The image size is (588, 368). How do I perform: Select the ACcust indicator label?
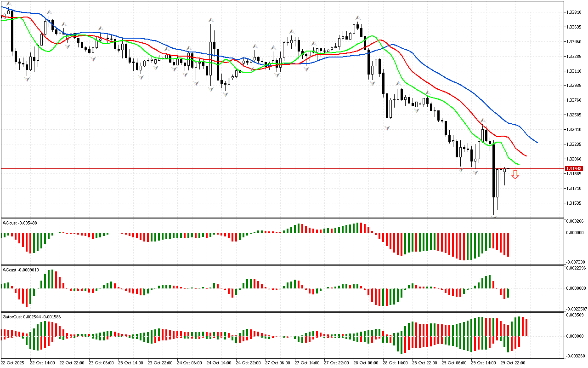(20, 270)
